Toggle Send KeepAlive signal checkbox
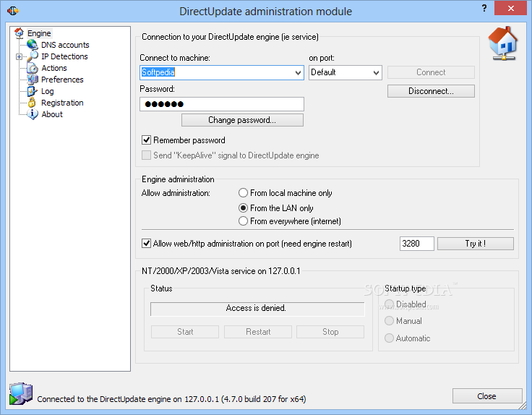532x415 pixels. (x=146, y=155)
